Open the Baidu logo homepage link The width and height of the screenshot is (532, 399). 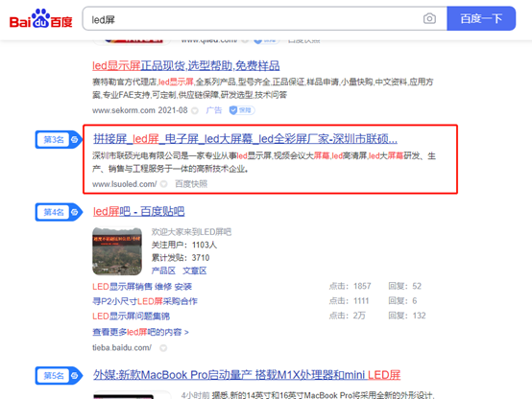point(40,18)
